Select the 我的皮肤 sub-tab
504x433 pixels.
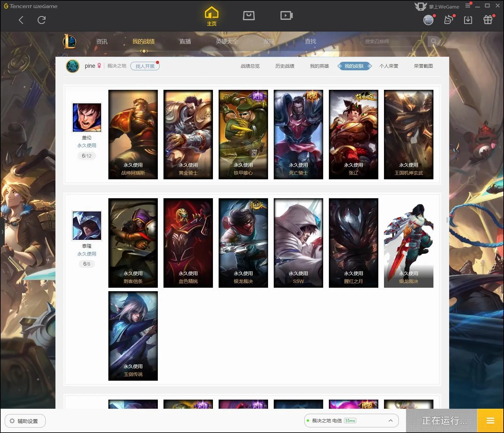(x=354, y=66)
